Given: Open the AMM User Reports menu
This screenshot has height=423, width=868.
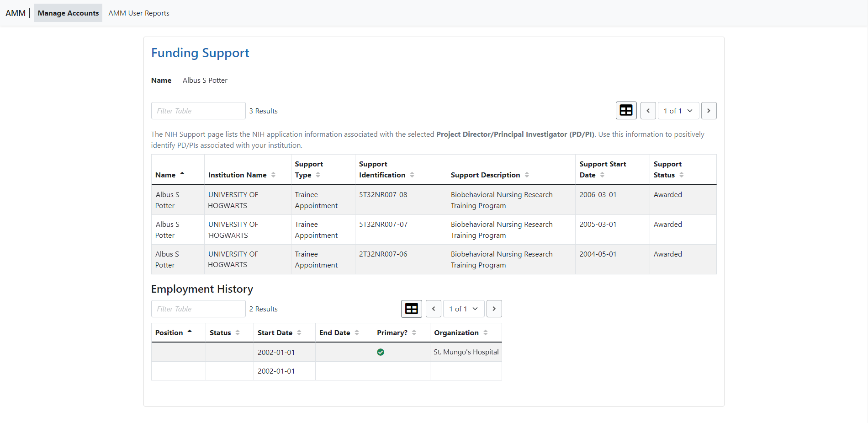Looking at the screenshot, I should click(x=139, y=13).
